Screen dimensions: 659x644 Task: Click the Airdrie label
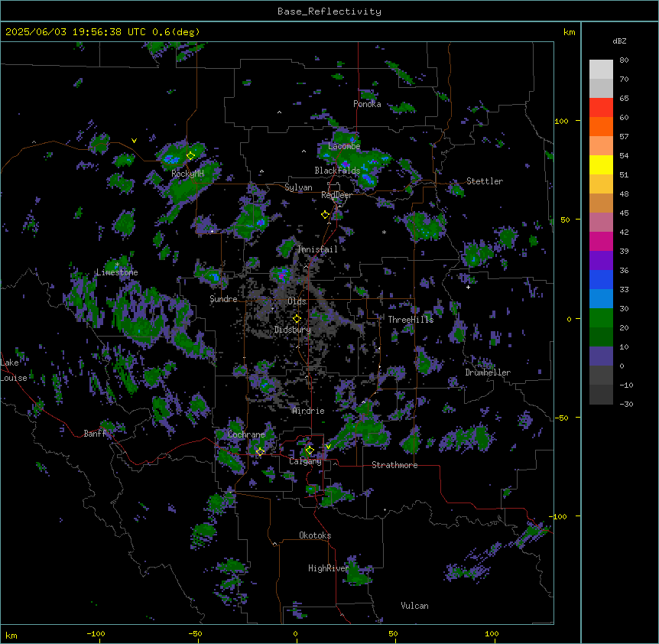point(309,411)
